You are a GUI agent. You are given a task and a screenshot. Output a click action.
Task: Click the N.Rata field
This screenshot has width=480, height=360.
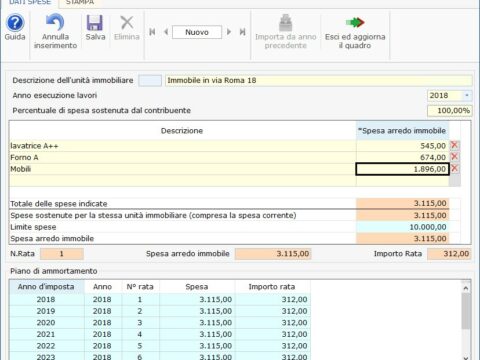pyautogui.click(x=62, y=254)
